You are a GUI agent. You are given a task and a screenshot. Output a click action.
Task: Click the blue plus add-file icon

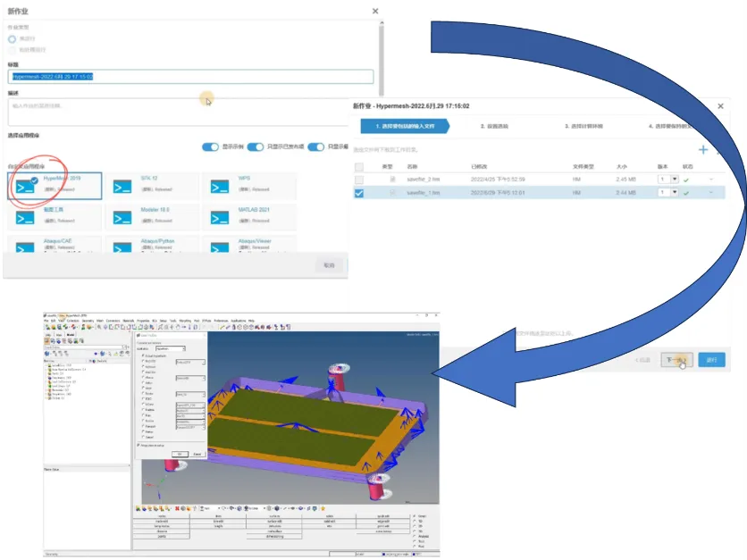[703, 150]
